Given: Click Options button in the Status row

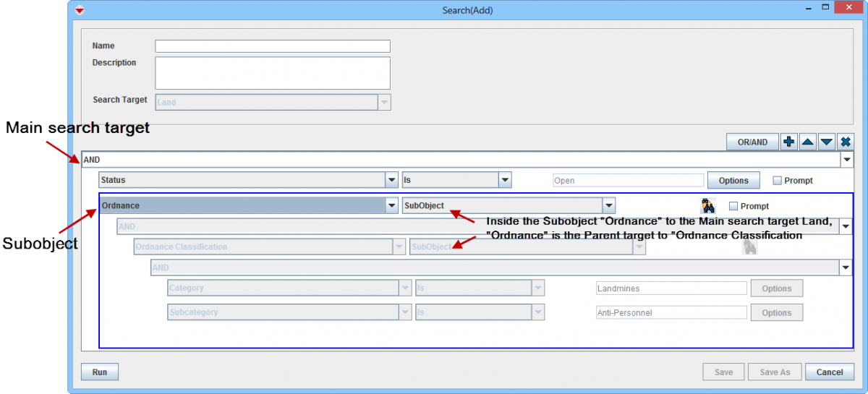Looking at the screenshot, I should coord(733,181).
